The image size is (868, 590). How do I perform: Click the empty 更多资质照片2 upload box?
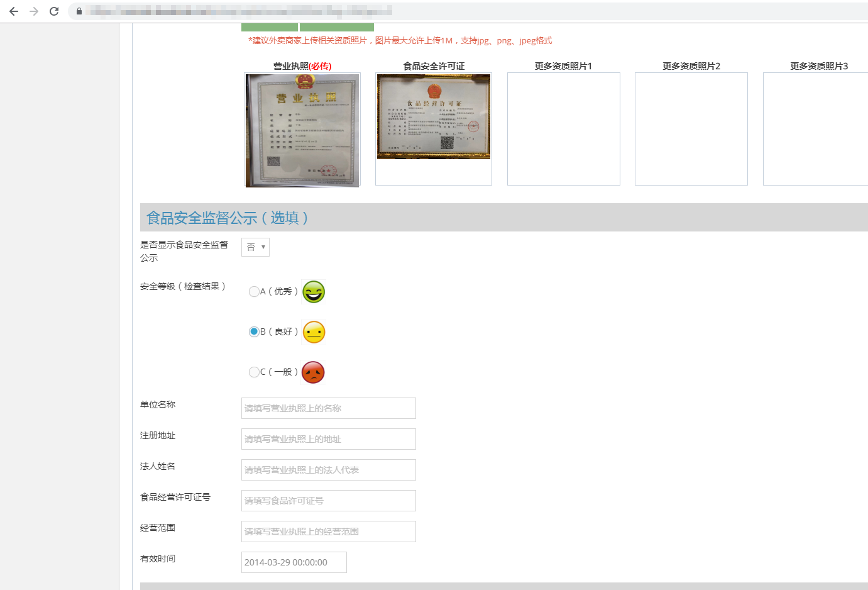tap(691, 129)
